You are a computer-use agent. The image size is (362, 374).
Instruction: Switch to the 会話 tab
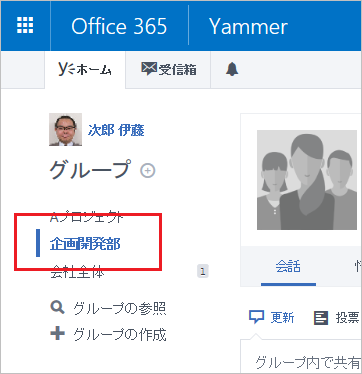tap(288, 267)
